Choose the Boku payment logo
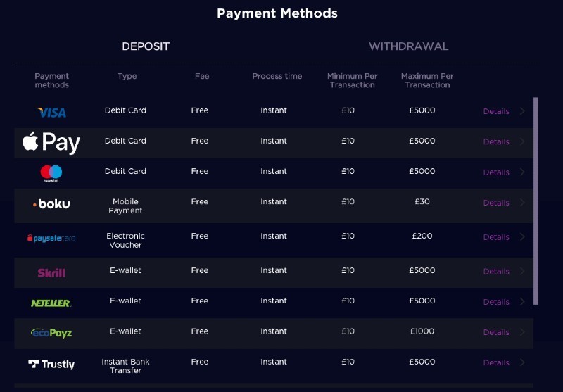 (x=51, y=204)
